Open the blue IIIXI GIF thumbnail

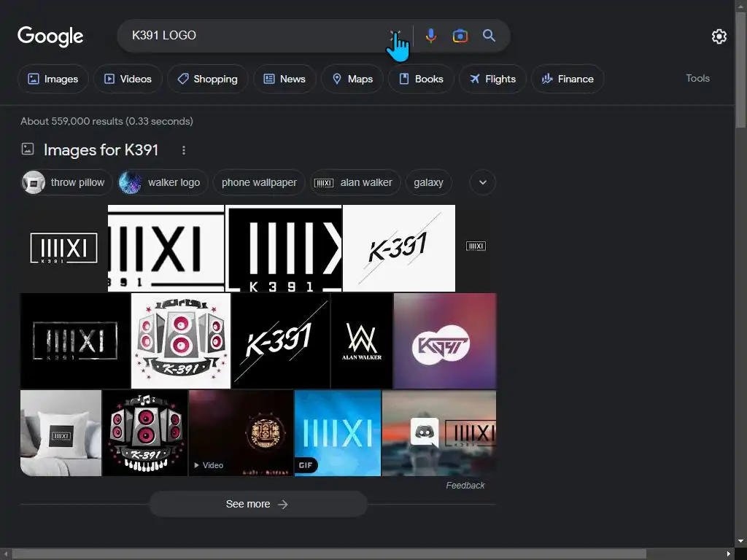pos(338,433)
